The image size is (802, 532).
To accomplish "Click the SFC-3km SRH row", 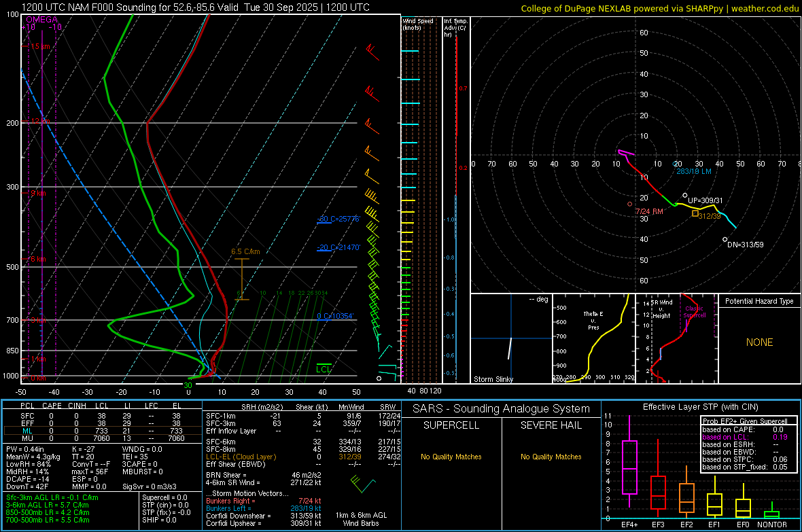I will pos(303,423).
